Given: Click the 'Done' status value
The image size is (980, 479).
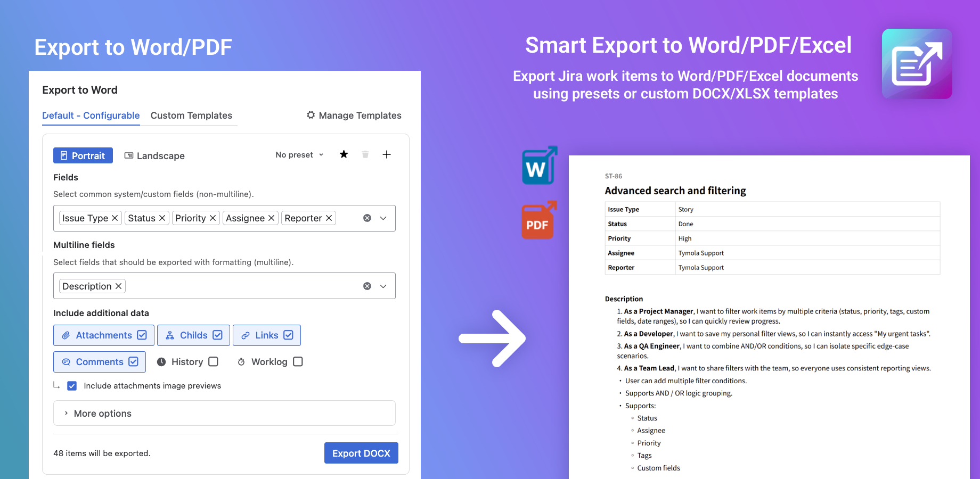Looking at the screenshot, I should (x=685, y=224).
